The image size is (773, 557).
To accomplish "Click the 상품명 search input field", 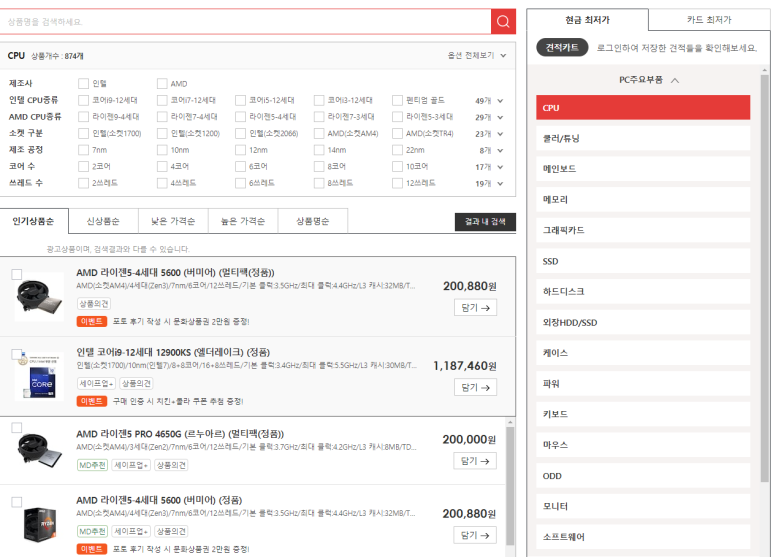I will point(245,22).
